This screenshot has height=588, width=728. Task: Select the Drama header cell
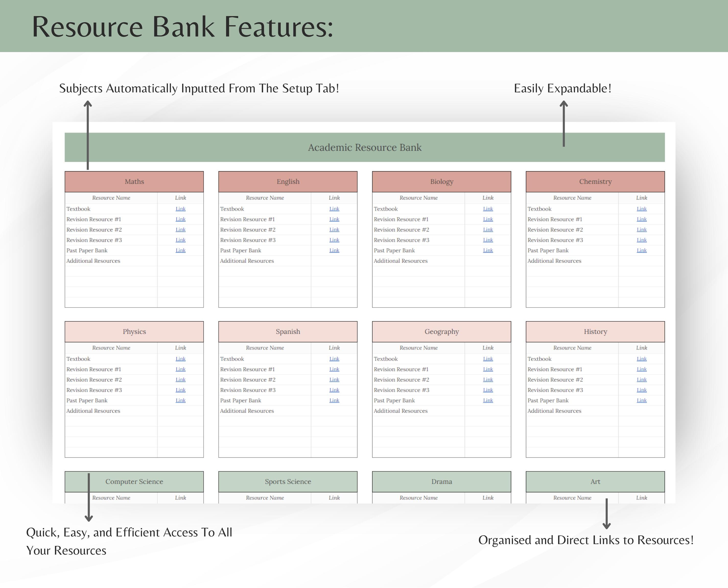coord(442,481)
